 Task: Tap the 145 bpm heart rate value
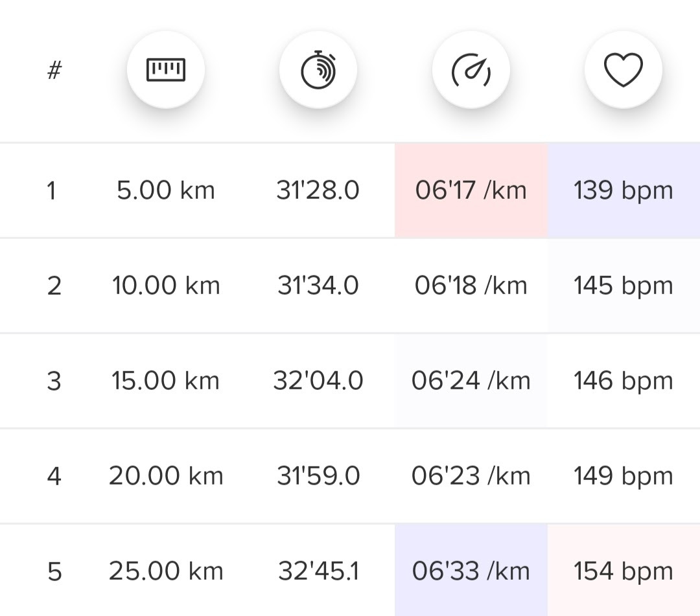pos(624,286)
